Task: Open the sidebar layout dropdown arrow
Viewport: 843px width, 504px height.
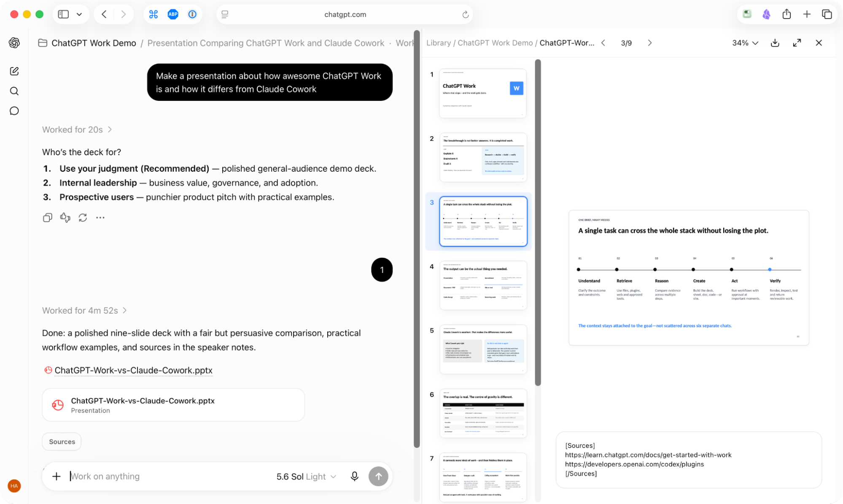Action: [79, 14]
